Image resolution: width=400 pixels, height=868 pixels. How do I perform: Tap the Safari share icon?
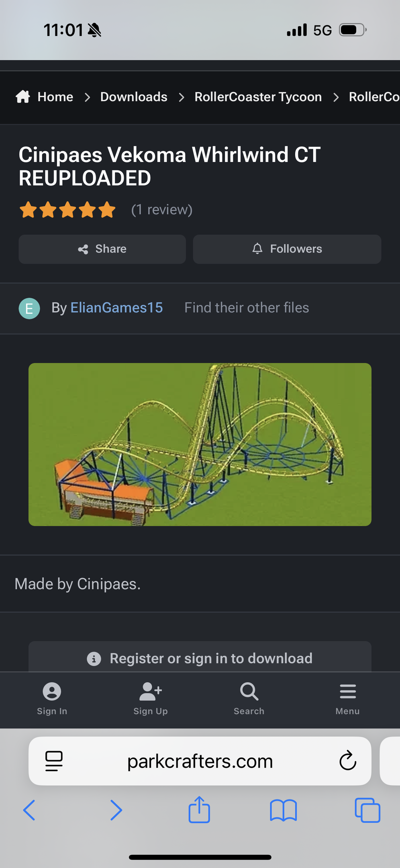click(200, 809)
